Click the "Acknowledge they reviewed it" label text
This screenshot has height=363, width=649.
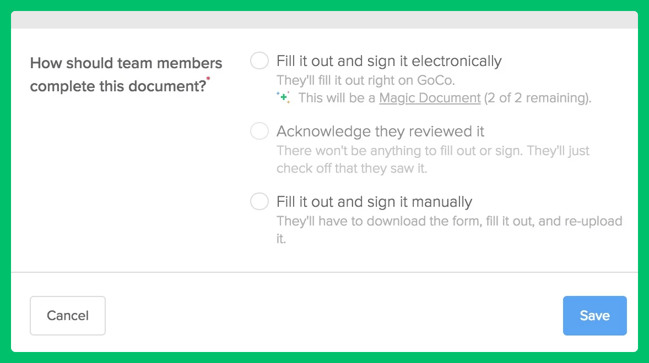tap(380, 131)
